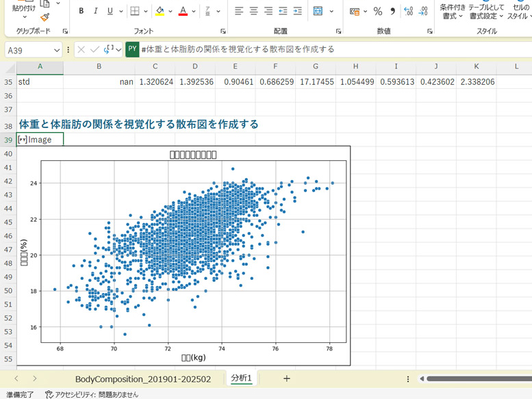
Task: Center align text
Action: [x=253, y=11]
